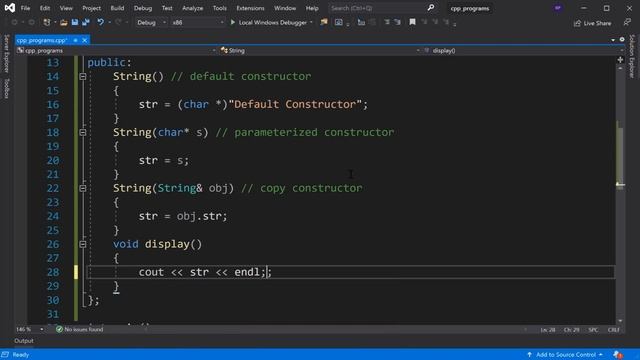Click the No issues found checkmark icon

pos(59,329)
